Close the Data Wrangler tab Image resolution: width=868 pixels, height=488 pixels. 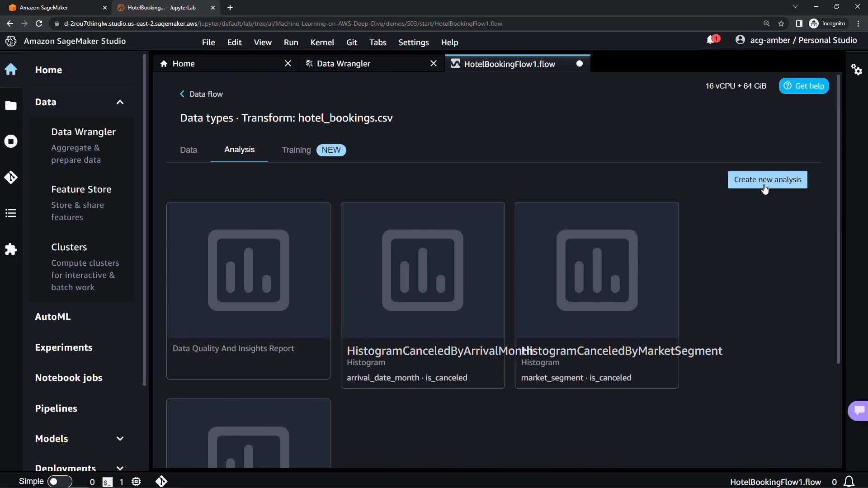tap(433, 64)
